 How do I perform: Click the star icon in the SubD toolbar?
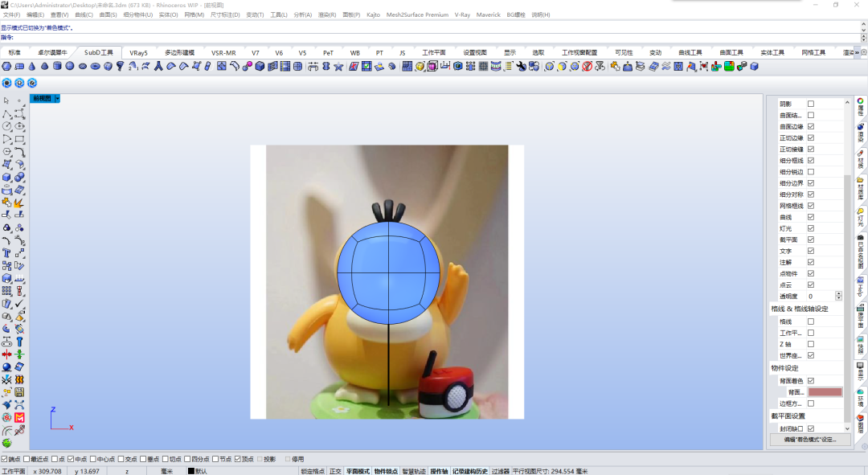click(x=339, y=67)
